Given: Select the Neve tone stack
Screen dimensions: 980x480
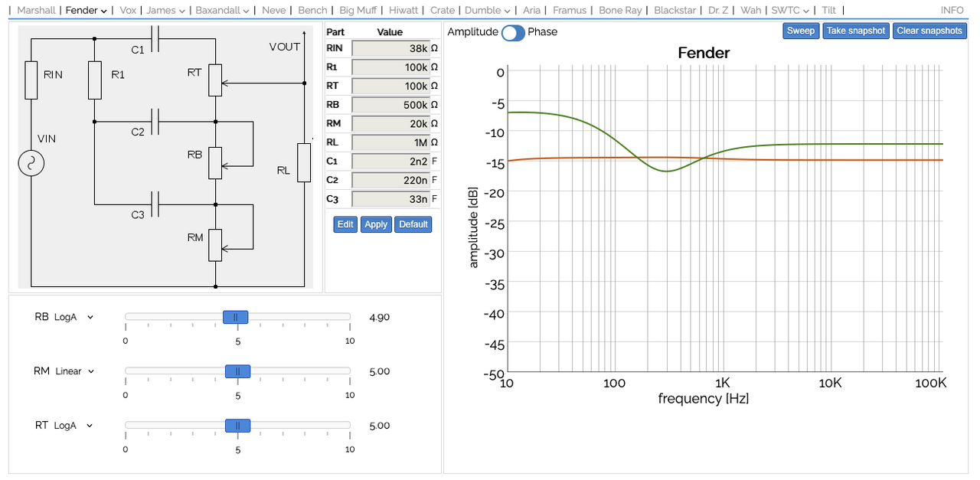Looking at the screenshot, I should [x=273, y=11].
